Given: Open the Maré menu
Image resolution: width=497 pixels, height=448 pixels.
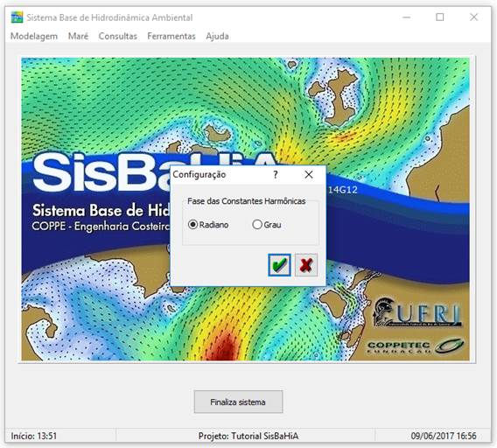Looking at the screenshot, I should (x=78, y=36).
